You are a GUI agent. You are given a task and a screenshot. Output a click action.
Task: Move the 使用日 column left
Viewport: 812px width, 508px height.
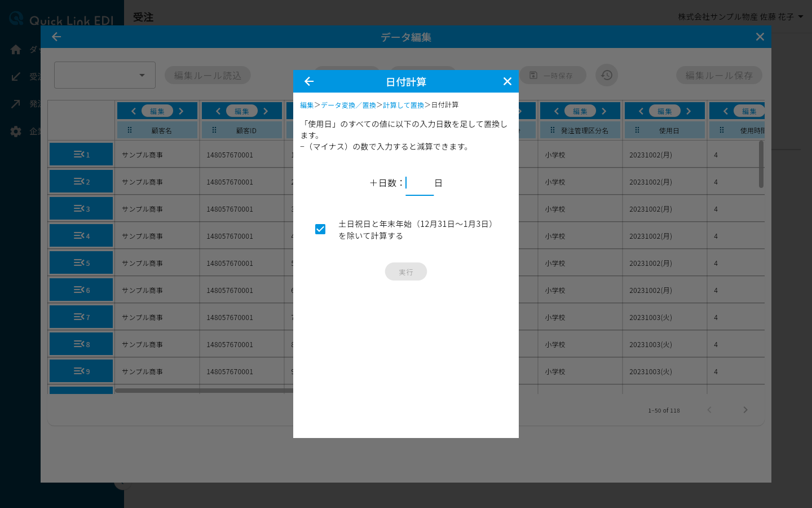click(x=641, y=111)
